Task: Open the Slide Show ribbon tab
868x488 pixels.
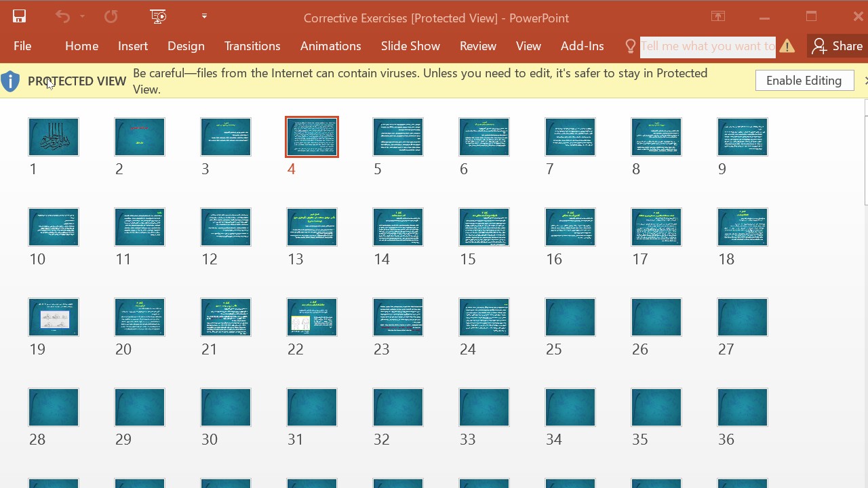Action: 410,46
